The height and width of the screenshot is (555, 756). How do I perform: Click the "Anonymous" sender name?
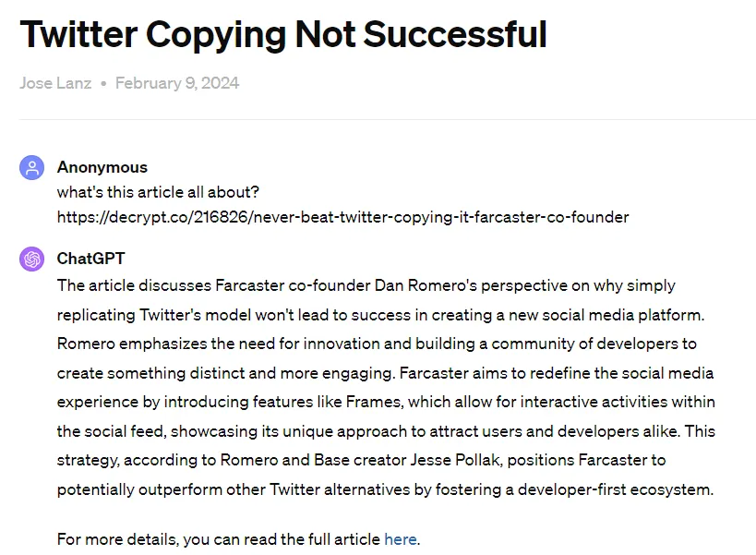(x=102, y=167)
